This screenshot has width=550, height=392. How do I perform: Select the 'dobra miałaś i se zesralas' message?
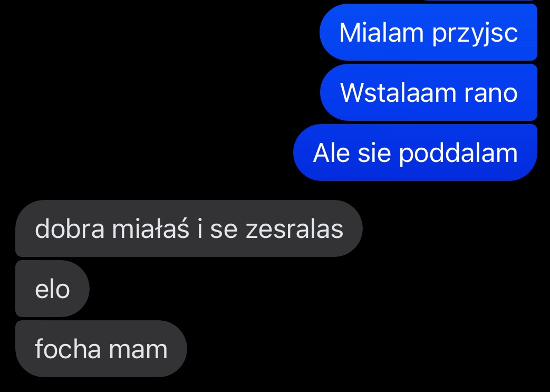[189, 228]
